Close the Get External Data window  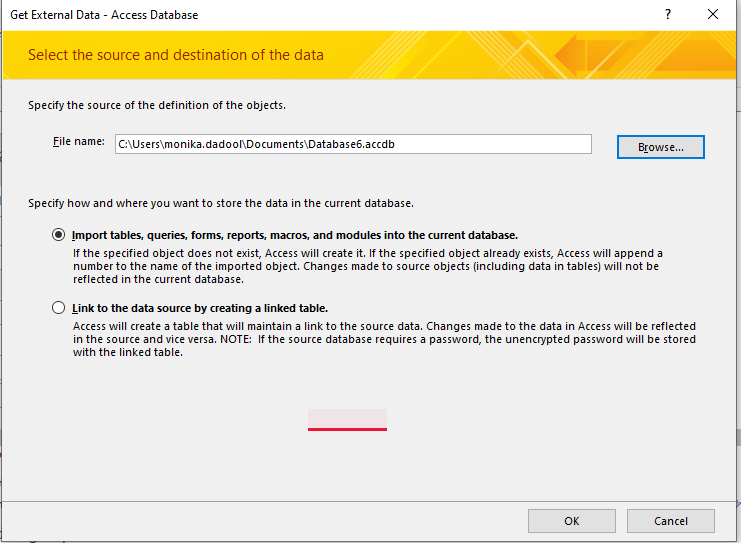(x=713, y=15)
